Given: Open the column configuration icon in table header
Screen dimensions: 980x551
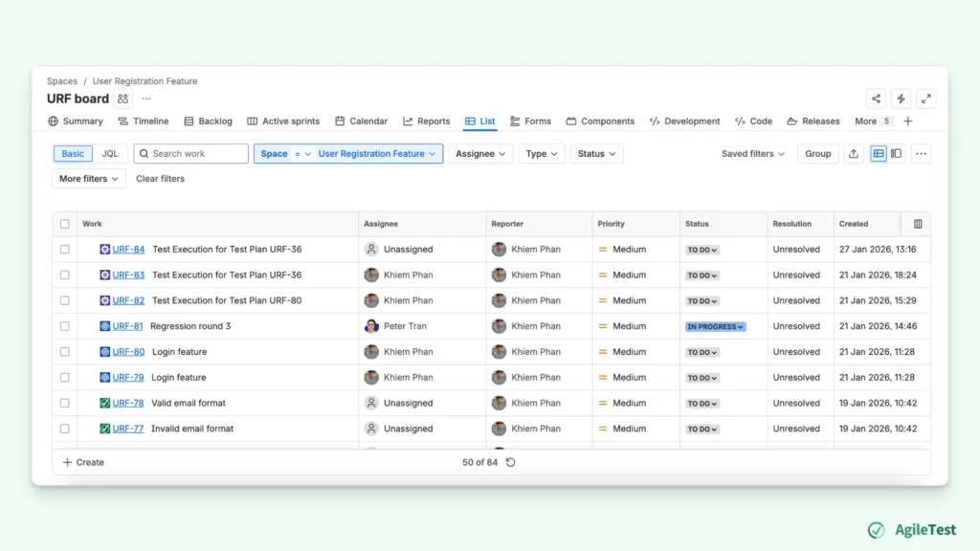Looking at the screenshot, I should (x=918, y=224).
